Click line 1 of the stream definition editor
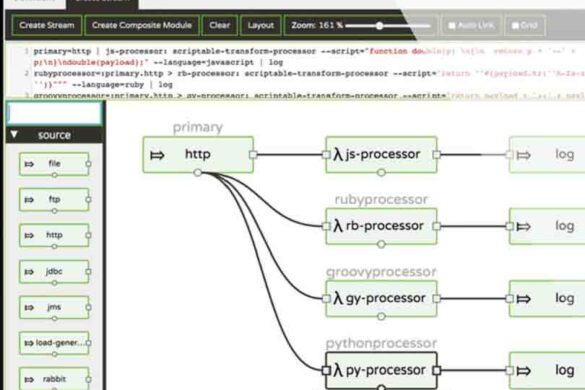The width and height of the screenshot is (585, 390). tap(304, 57)
